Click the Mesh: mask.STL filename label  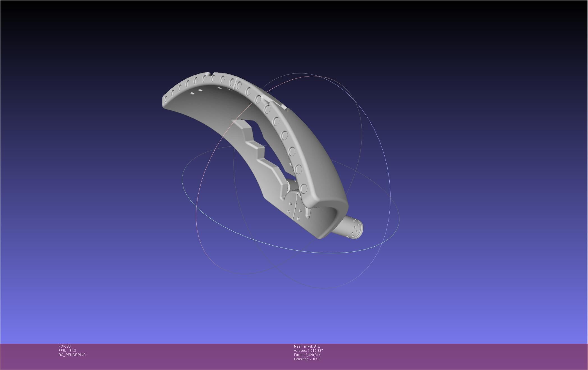pyautogui.click(x=307, y=346)
